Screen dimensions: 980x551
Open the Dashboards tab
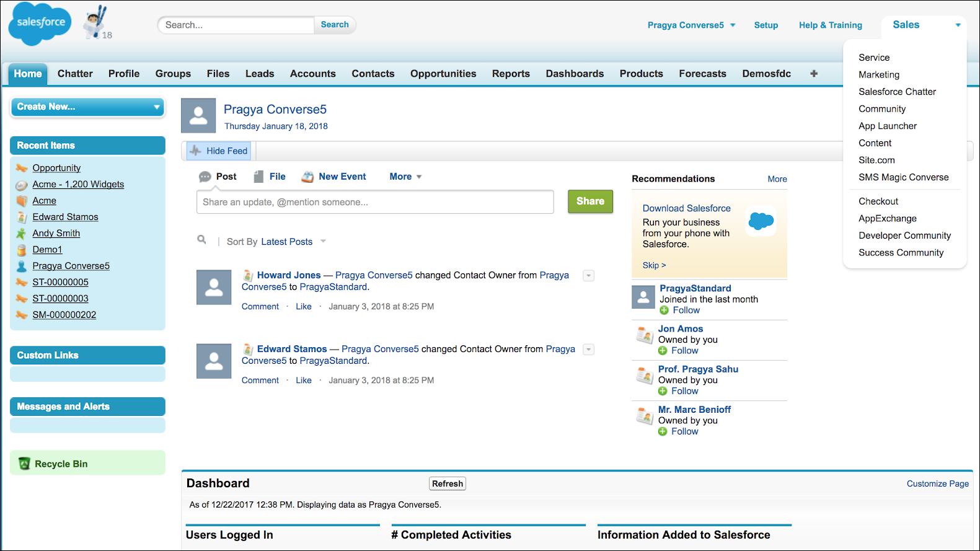[x=575, y=73]
